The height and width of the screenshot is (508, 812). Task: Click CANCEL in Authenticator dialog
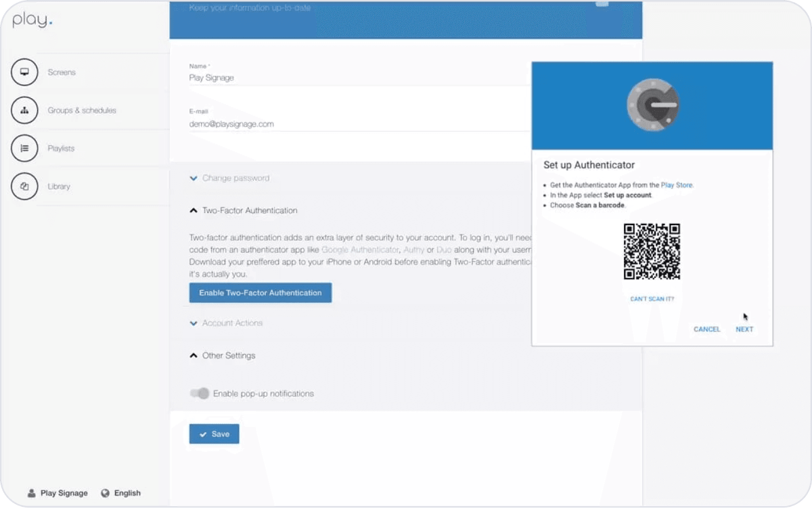coord(706,329)
